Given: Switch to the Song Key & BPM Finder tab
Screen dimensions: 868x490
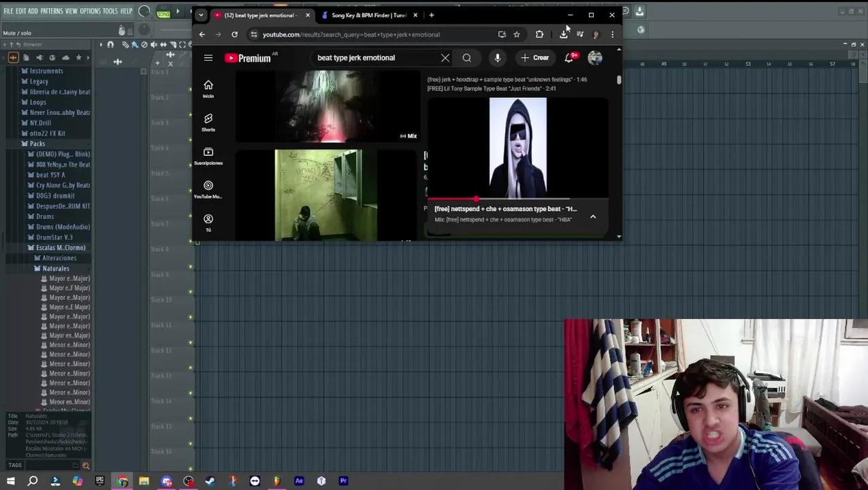Looking at the screenshot, I should (368, 15).
